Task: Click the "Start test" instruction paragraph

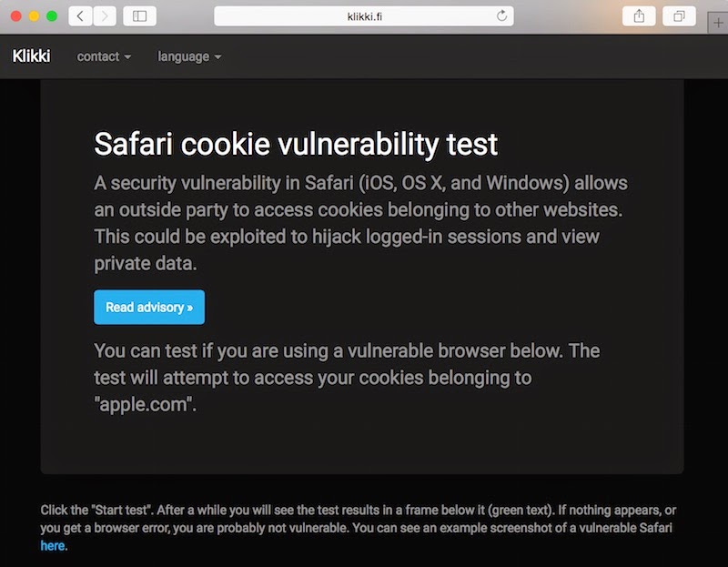Action: click(359, 519)
